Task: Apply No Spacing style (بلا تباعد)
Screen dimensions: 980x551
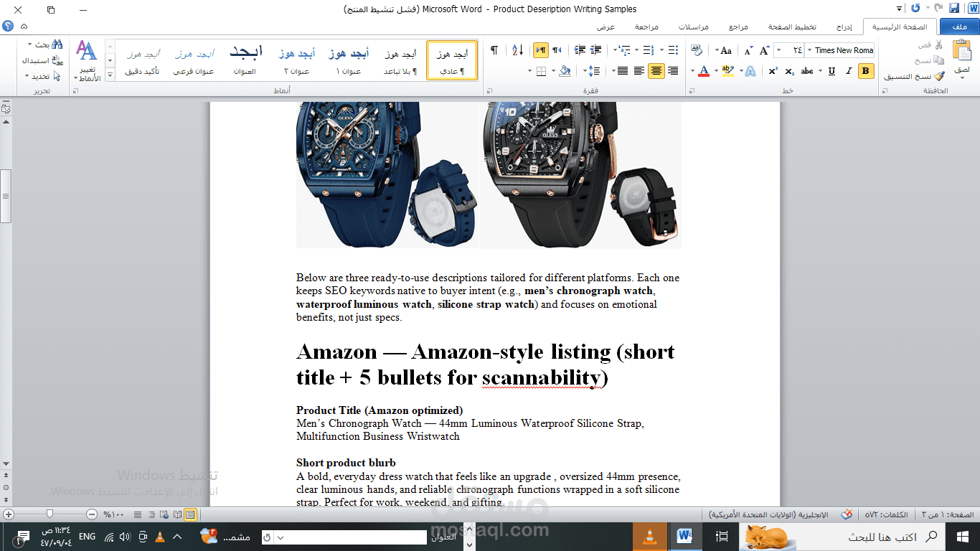Action: coord(400,60)
